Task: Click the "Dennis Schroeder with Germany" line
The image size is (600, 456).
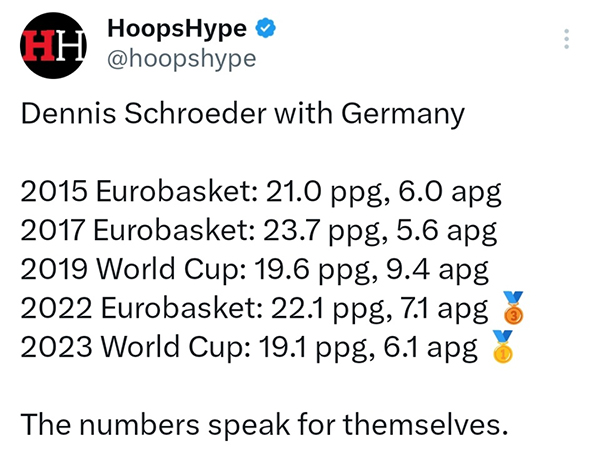Action: [x=243, y=114]
